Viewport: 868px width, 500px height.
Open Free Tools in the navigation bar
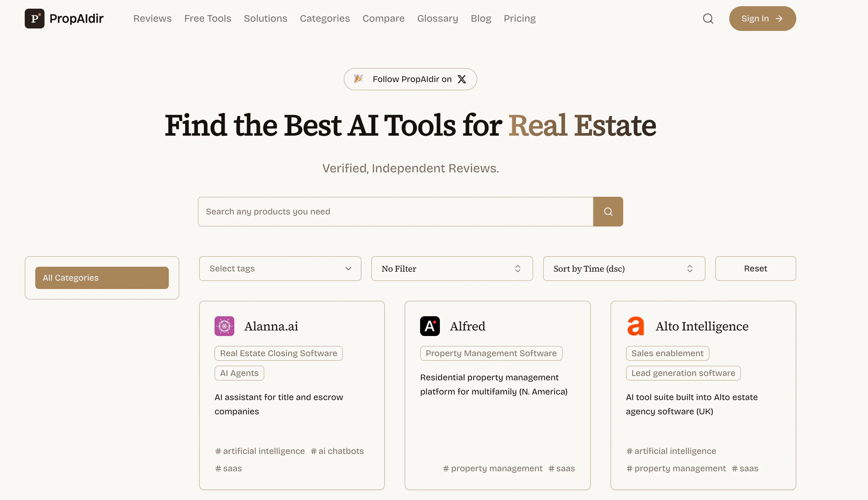pyautogui.click(x=207, y=19)
